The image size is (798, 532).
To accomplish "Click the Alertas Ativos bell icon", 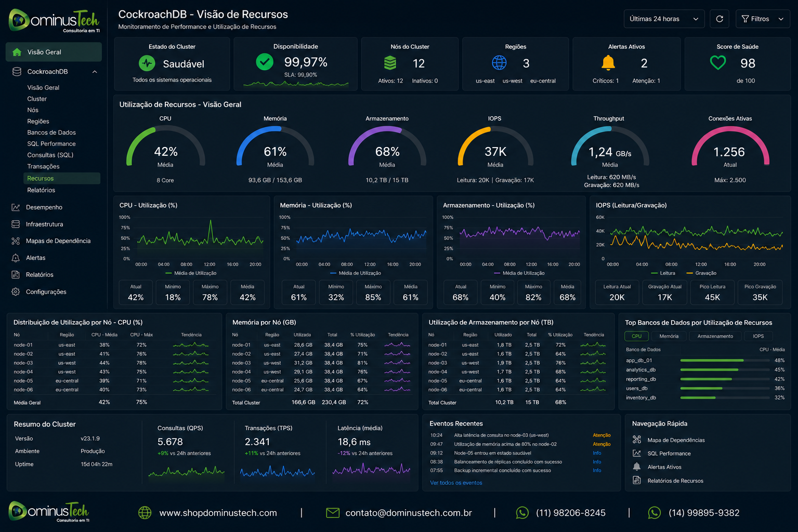I will click(x=608, y=63).
